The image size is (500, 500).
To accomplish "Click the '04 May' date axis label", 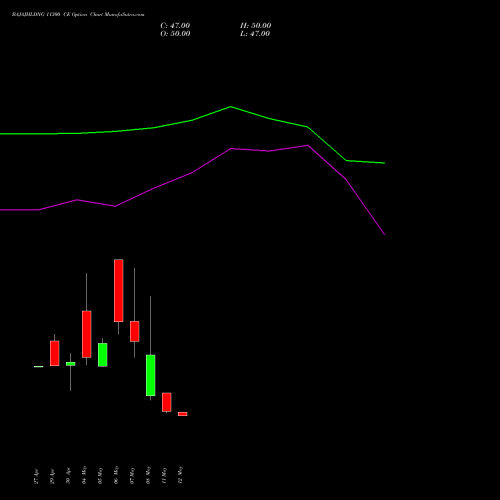I will [x=84, y=475].
